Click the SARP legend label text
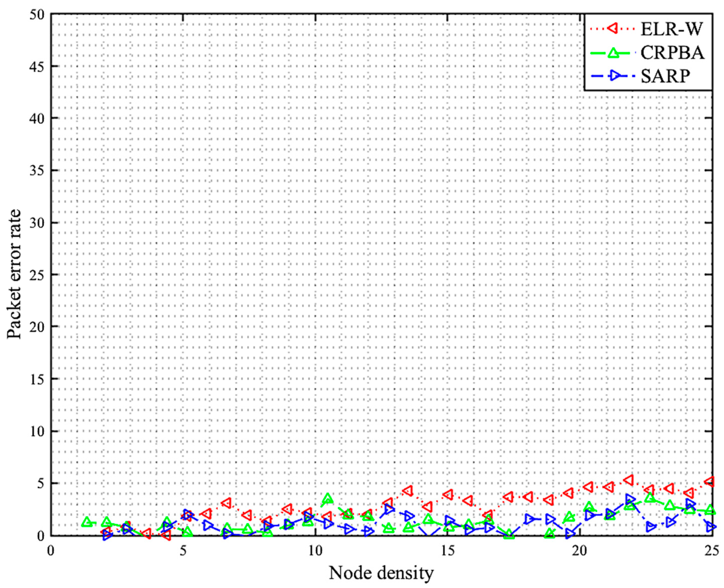This screenshot has width=724, height=588. pyautogui.click(x=665, y=76)
